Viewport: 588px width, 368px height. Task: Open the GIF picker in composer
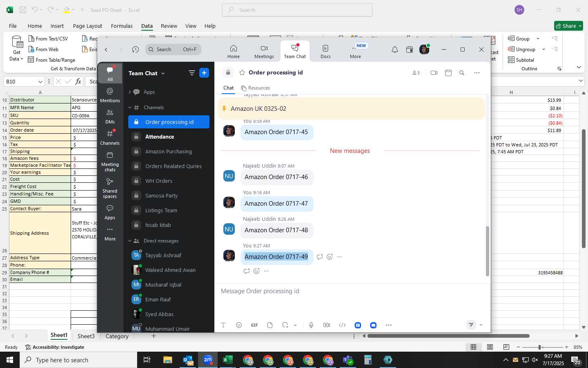(254, 325)
